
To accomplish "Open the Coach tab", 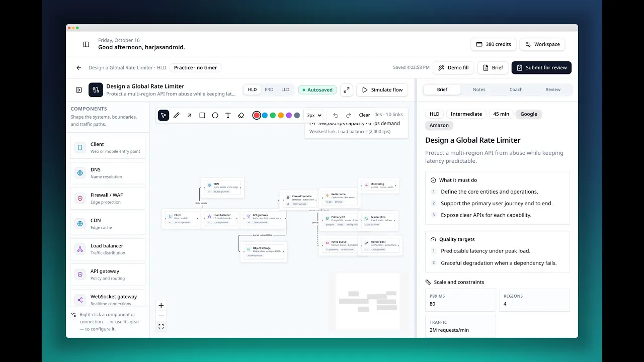I will tap(516, 89).
